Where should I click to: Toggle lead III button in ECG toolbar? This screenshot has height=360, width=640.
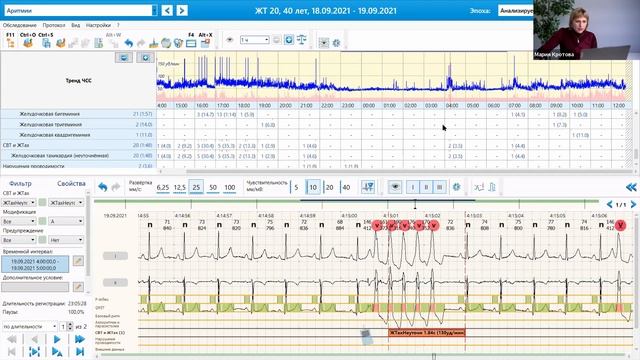pos(440,187)
